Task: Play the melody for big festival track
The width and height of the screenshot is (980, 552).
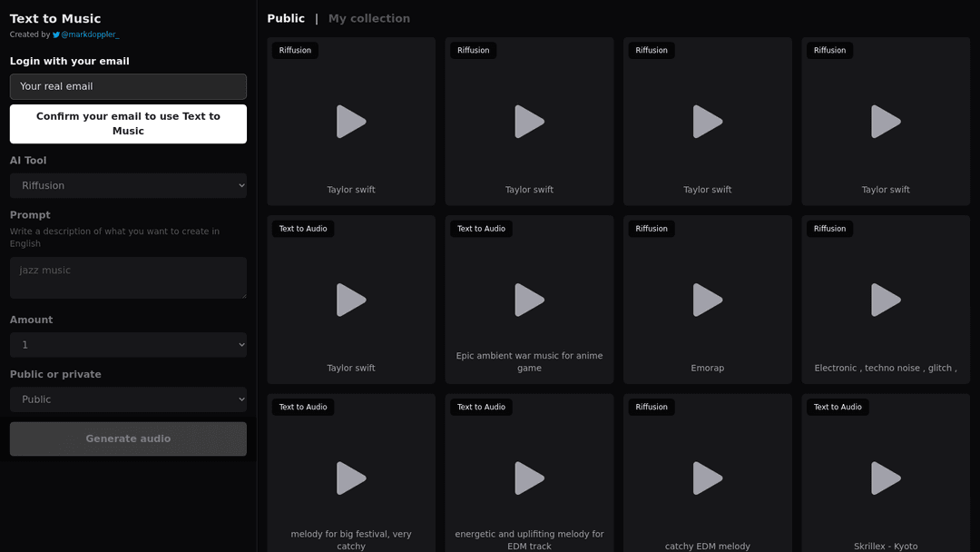Action: (x=351, y=478)
